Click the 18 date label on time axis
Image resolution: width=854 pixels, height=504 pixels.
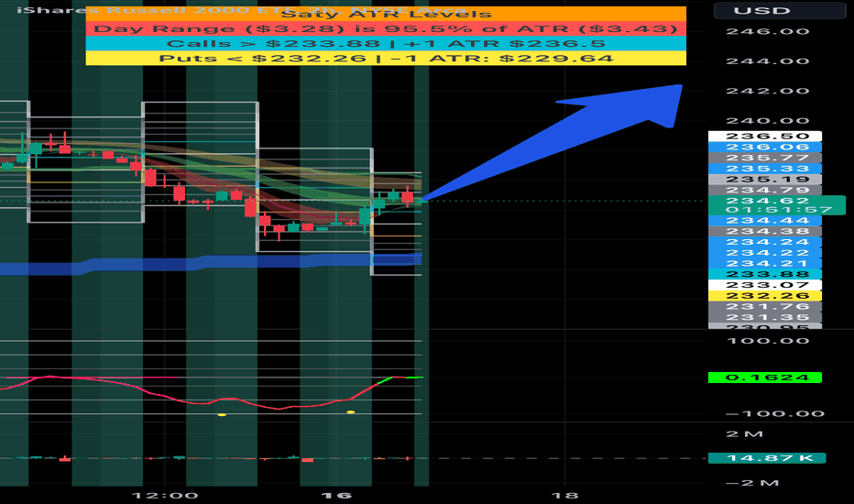point(564,496)
